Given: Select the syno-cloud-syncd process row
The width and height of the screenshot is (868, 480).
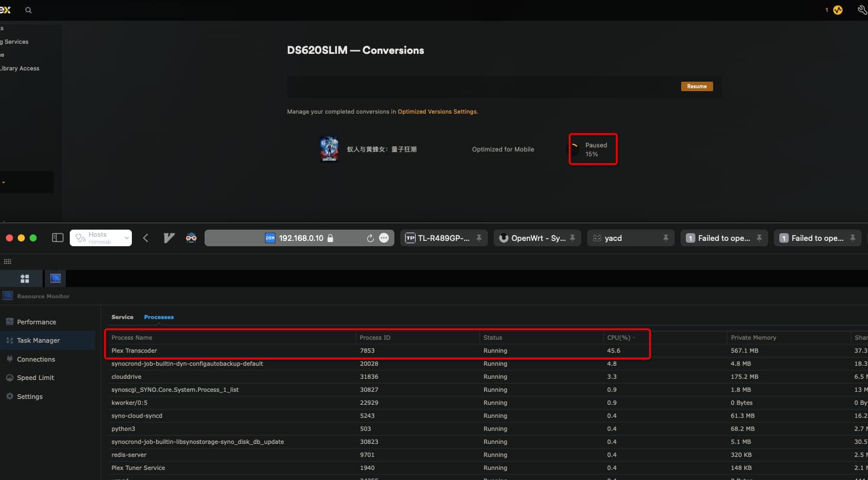Looking at the screenshot, I should coord(488,415).
